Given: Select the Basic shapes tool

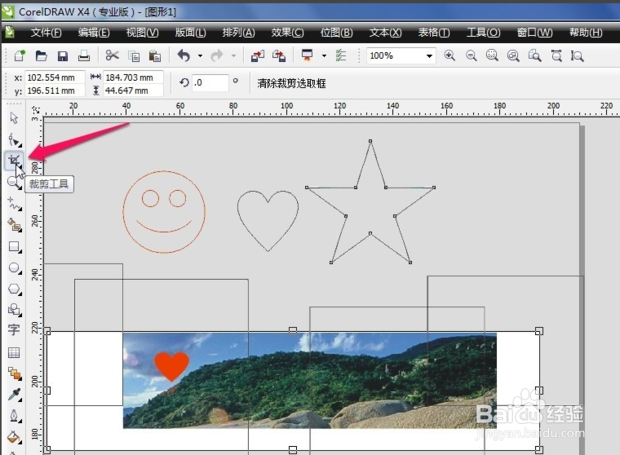Looking at the screenshot, I should (15, 309).
